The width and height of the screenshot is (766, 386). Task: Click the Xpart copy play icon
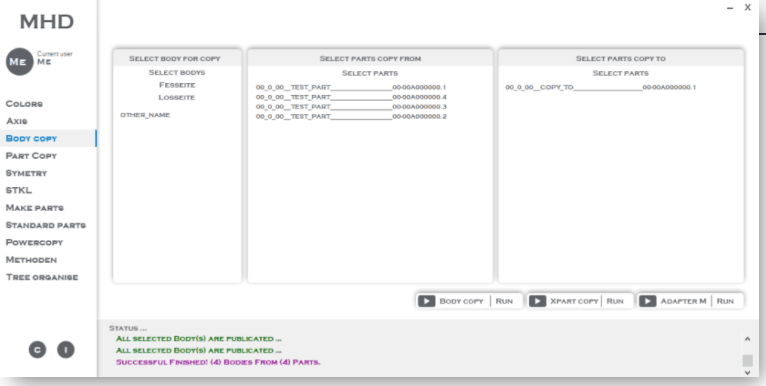[x=537, y=301]
